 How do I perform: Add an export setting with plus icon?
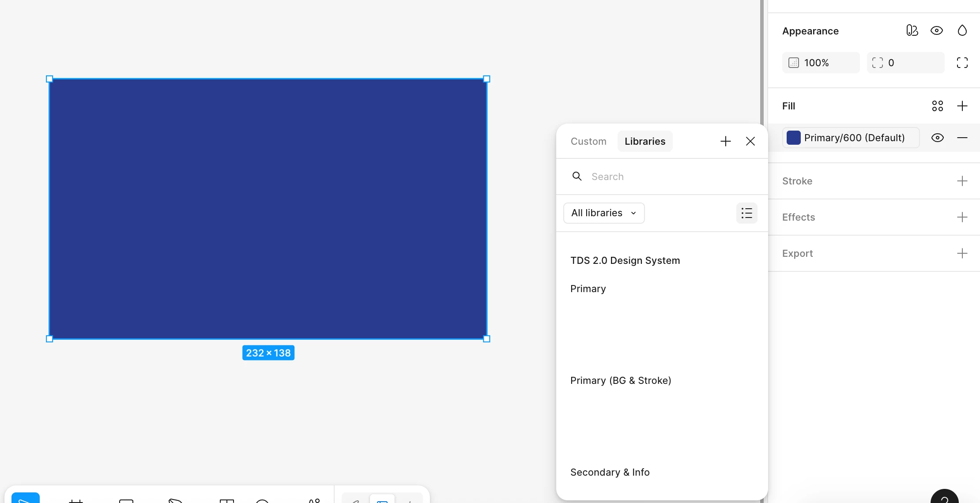point(962,253)
